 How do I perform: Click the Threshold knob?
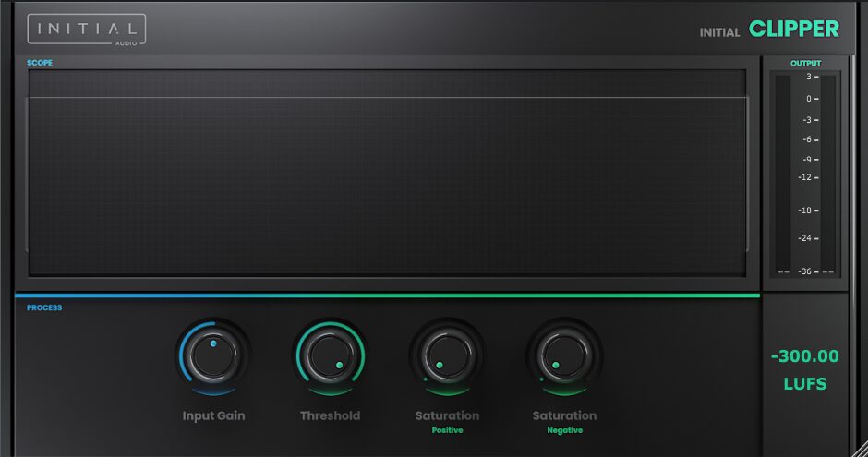click(330, 355)
